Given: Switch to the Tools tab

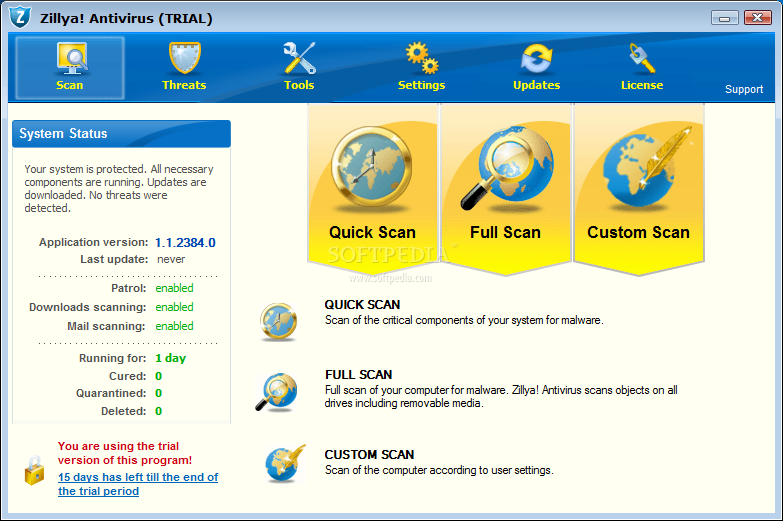Looking at the screenshot, I should pos(299,67).
